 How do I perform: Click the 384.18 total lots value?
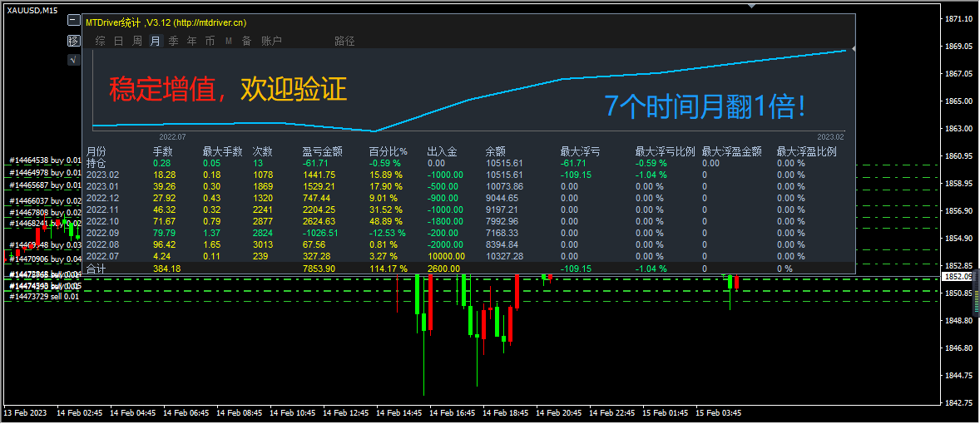coord(167,269)
